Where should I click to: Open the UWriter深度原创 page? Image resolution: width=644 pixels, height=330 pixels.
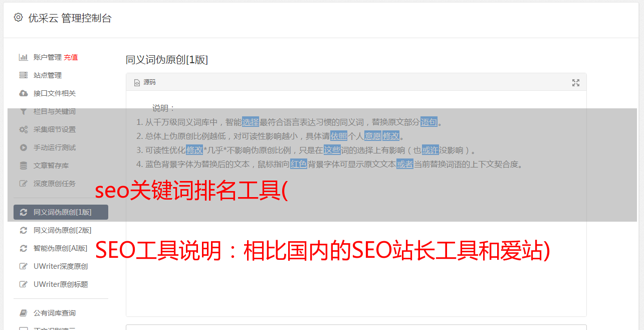pyautogui.click(x=61, y=266)
